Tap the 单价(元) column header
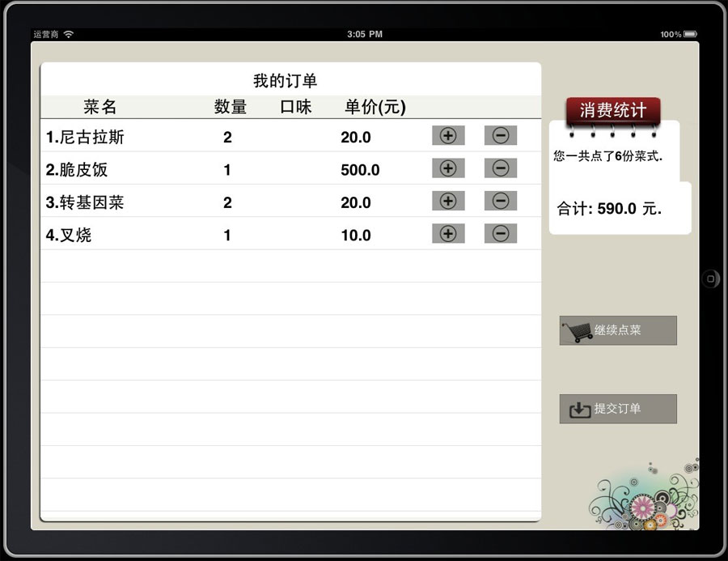This screenshot has height=561, width=728. (375, 107)
